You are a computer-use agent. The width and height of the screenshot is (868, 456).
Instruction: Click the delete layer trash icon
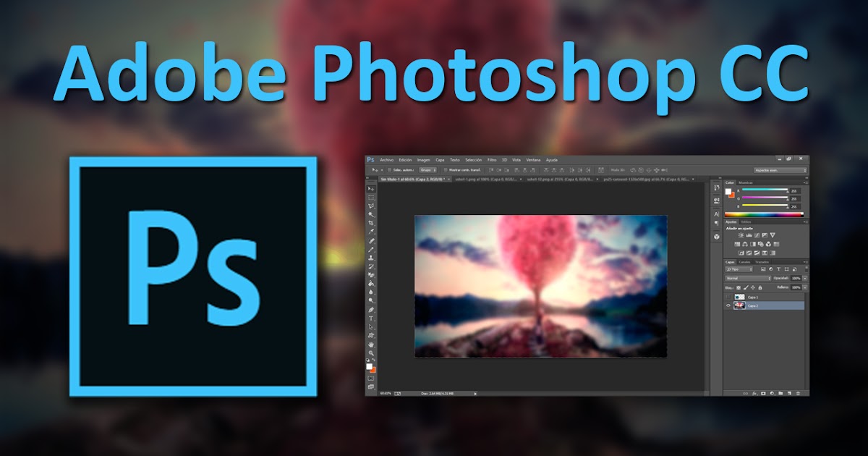click(798, 393)
